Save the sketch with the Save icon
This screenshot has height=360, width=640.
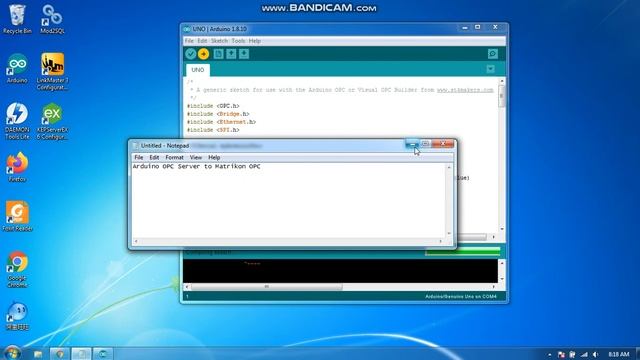[244, 54]
